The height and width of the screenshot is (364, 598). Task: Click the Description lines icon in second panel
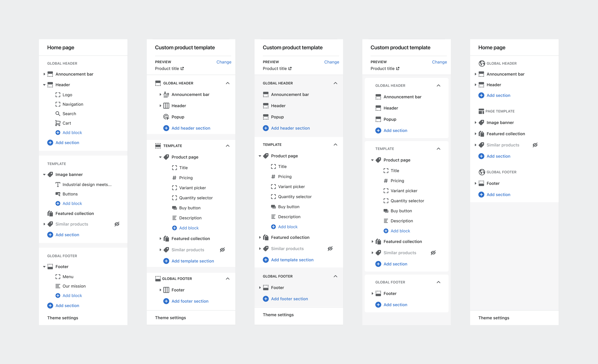pyautogui.click(x=174, y=218)
